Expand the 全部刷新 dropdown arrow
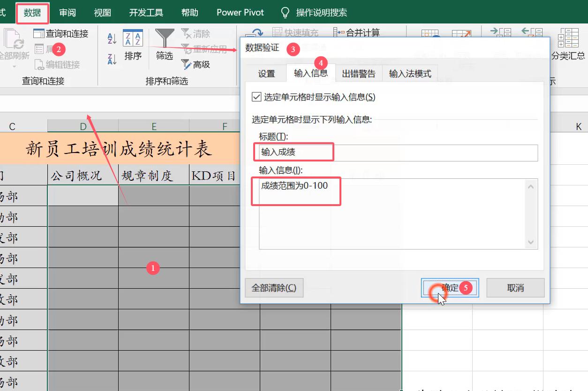 point(13,66)
